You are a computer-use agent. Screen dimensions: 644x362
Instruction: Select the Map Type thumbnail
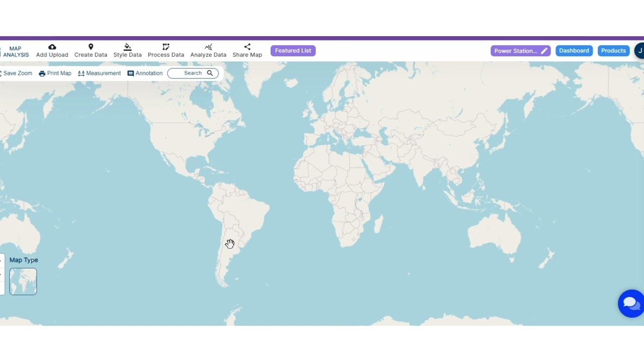click(x=23, y=282)
